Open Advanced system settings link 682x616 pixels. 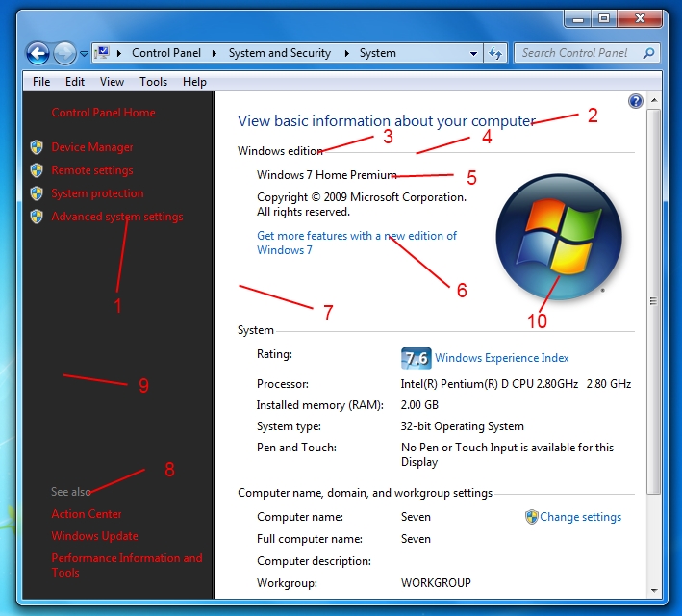(x=117, y=217)
